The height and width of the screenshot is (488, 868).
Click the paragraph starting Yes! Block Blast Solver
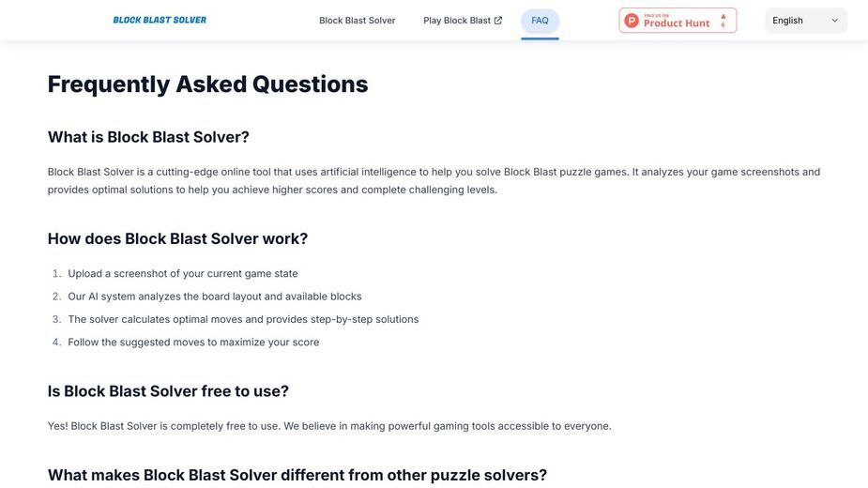[x=329, y=426]
